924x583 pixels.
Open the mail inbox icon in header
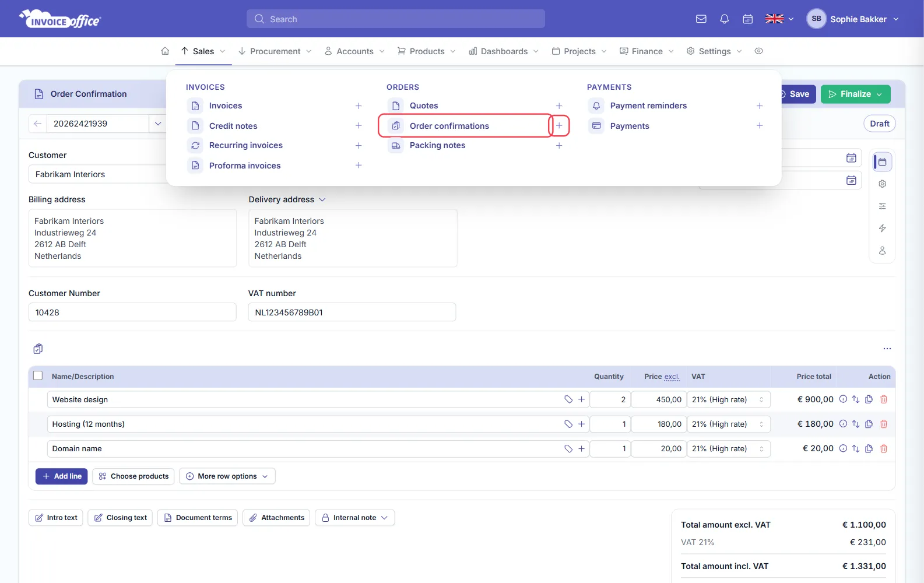tap(701, 19)
